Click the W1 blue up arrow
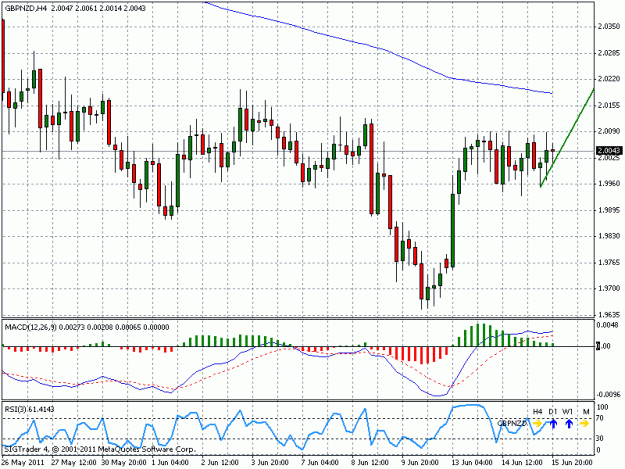 click(569, 423)
